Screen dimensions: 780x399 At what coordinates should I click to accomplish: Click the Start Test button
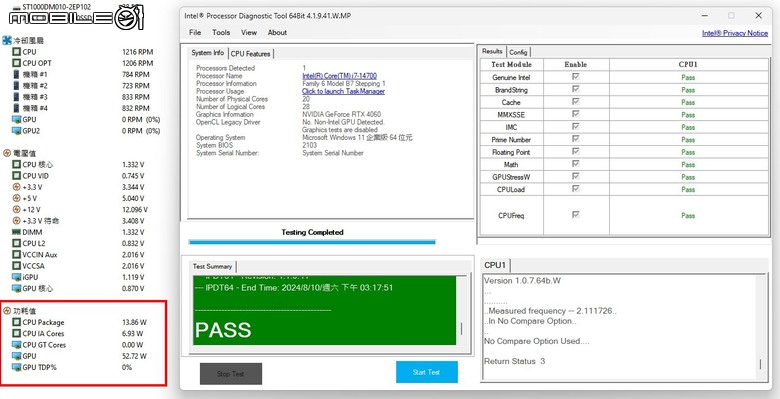[x=426, y=372]
